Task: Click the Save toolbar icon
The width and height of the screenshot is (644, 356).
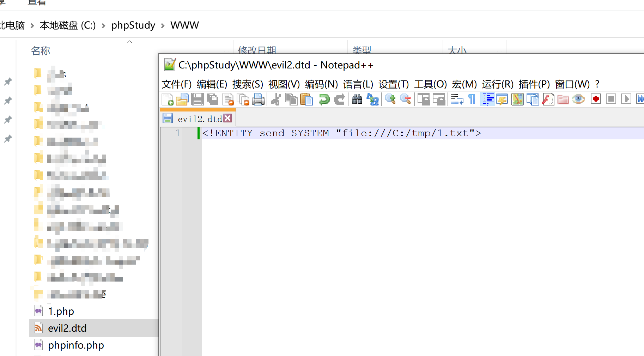Action: coord(198,99)
